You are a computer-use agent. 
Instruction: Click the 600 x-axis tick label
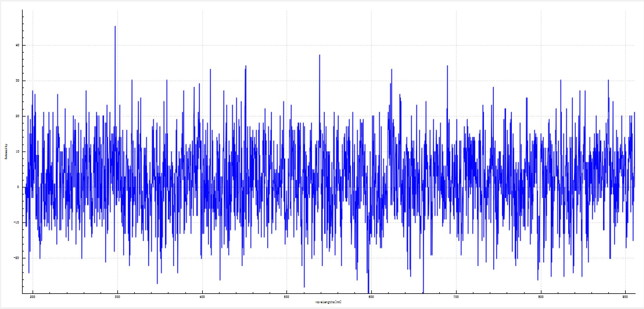point(371,297)
